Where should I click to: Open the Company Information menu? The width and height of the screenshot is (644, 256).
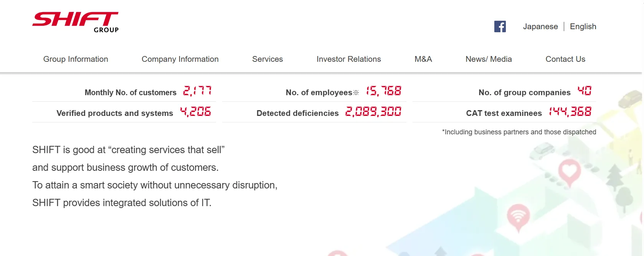[180, 59]
